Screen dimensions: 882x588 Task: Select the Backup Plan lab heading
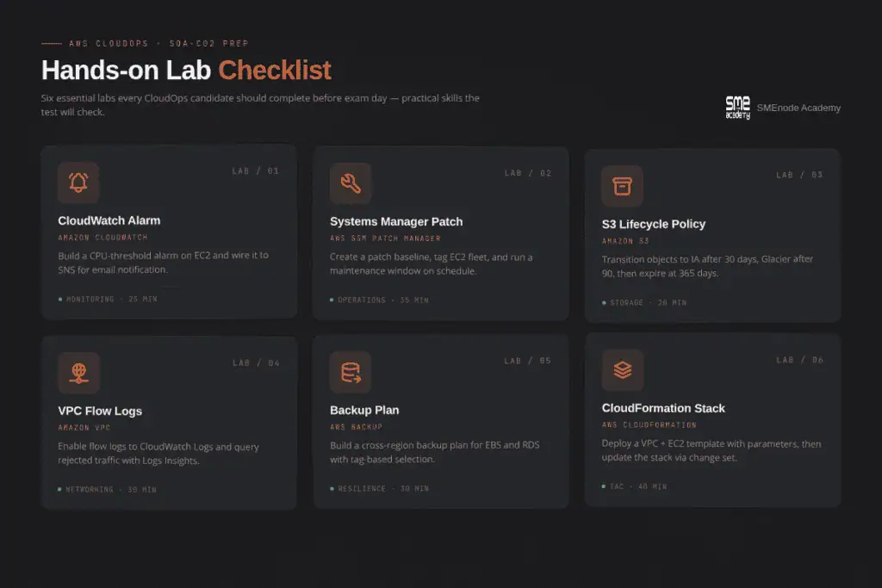(364, 410)
